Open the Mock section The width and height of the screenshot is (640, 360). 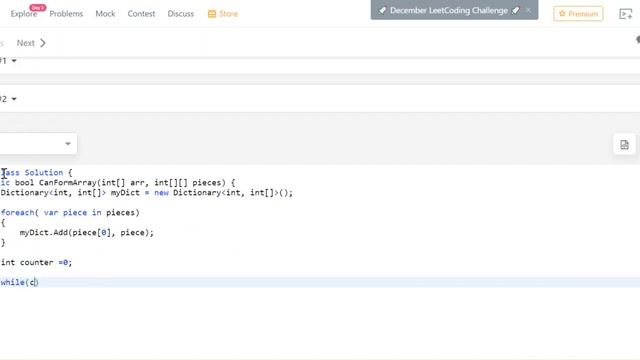pos(105,14)
